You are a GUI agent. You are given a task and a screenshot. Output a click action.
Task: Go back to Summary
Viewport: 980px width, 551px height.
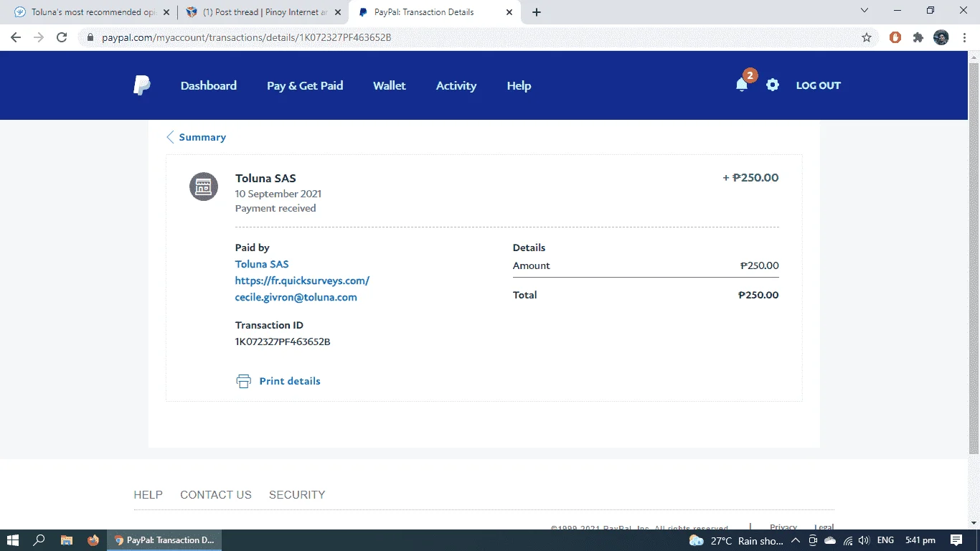point(202,137)
